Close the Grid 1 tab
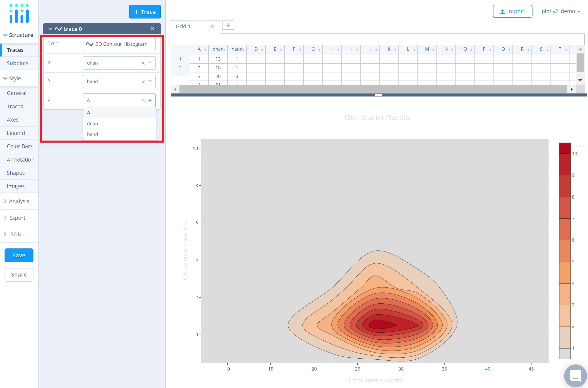This screenshot has height=388, width=588. pos(212,26)
